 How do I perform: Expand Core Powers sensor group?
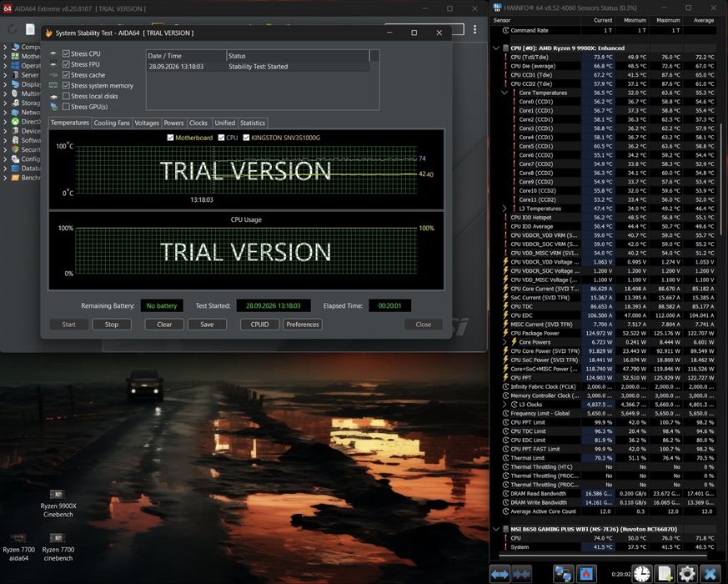505,342
